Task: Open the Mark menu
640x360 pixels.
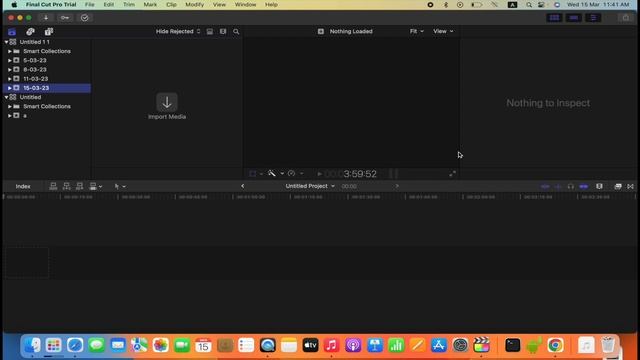Action: (x=150, y=5)
